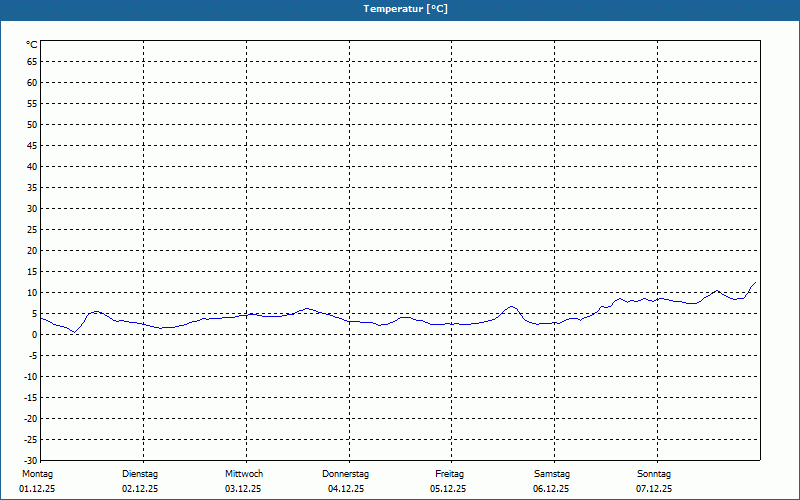Screen dimensions: 800x500
Task: Click the 05.12.25 date label
Action: (x=448, y=489)
